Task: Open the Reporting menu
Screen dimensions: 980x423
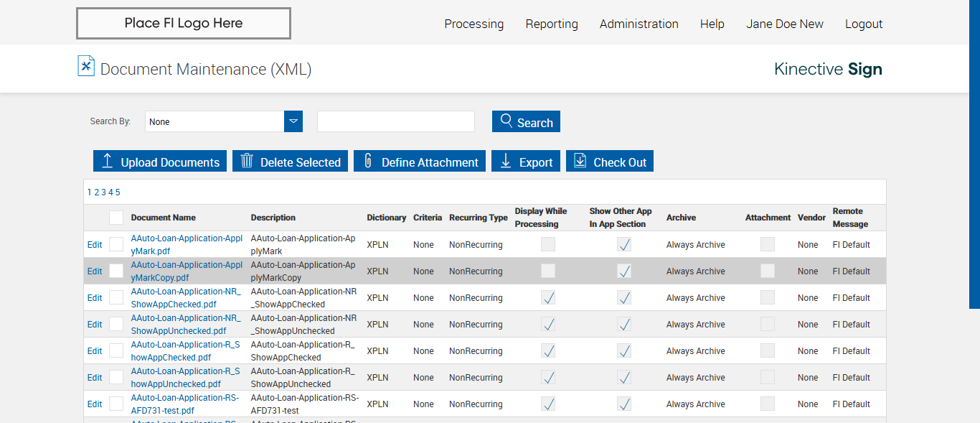Action: [x=551, y=24]
